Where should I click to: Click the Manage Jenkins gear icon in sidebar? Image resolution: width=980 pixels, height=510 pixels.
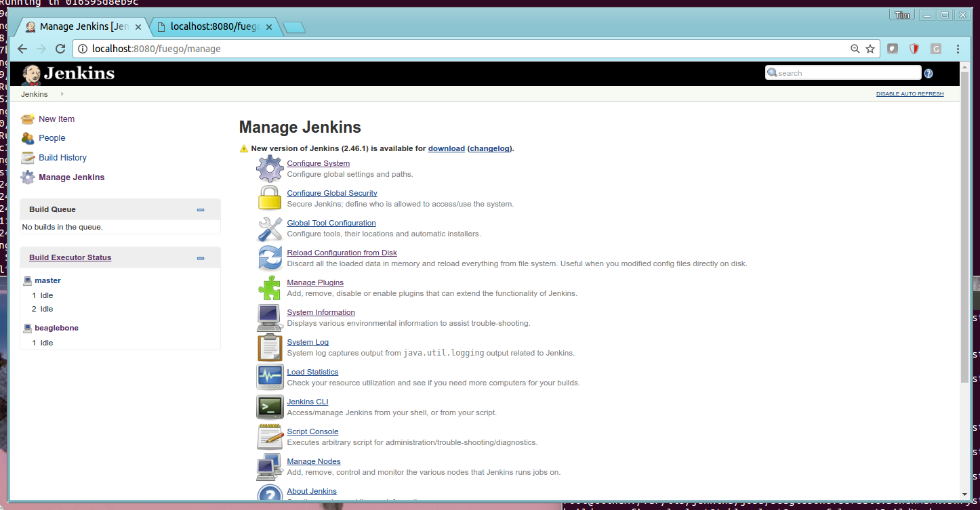(28, 177)
